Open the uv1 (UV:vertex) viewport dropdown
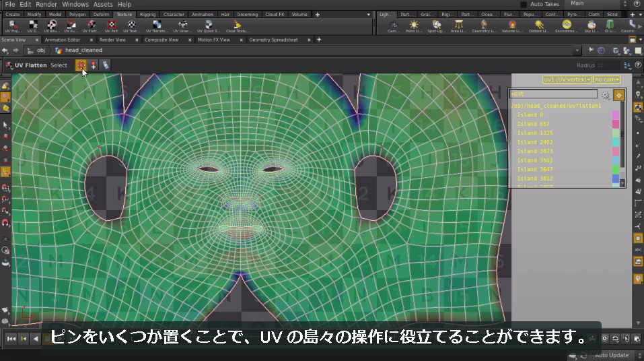This screenshot has height=361, width=644. tap(567, 79)
